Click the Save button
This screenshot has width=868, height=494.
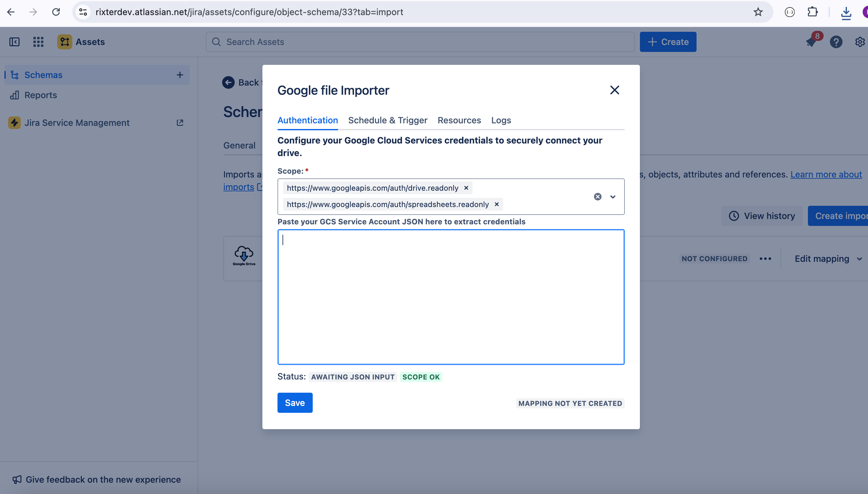click(x=294, y=402)
